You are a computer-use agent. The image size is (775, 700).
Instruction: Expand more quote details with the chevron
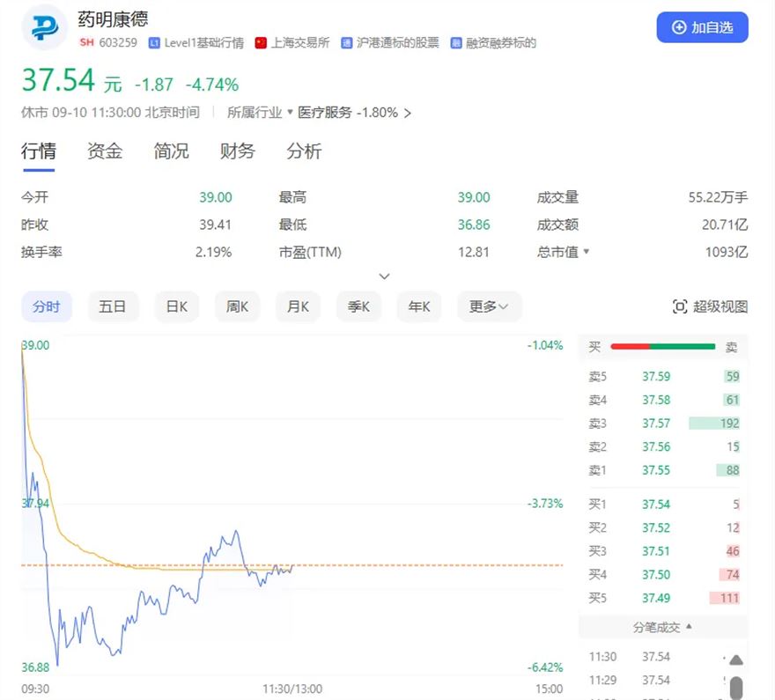384,276
